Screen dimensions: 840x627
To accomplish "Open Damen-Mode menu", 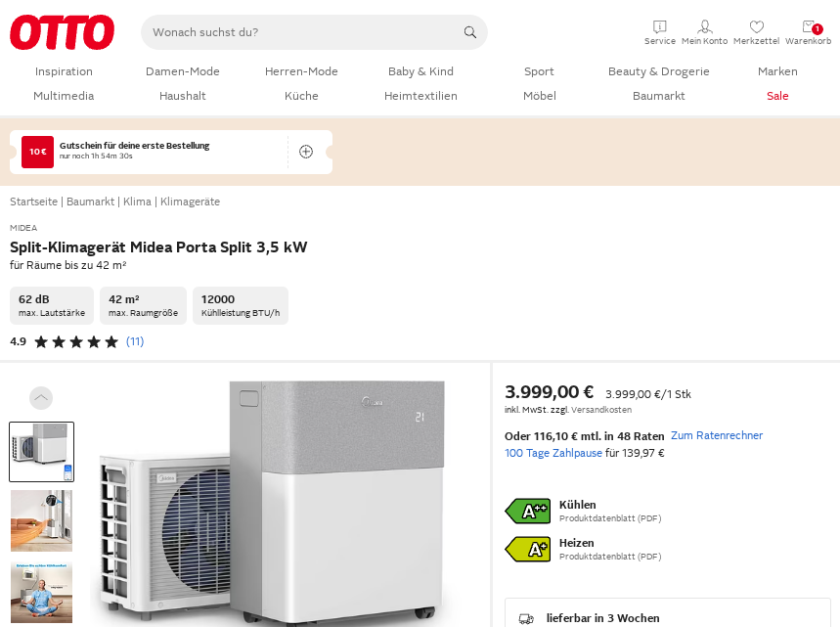I will [183, 71].
